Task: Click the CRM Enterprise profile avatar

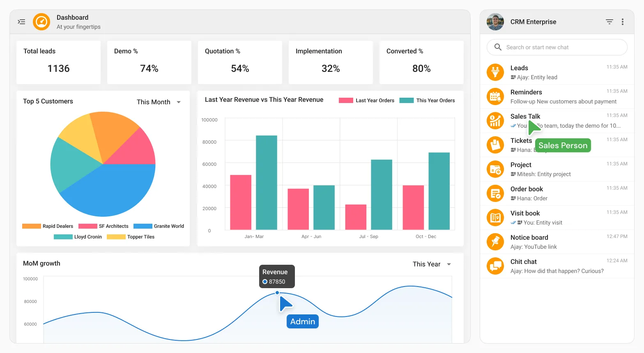Action: pyautogui.click(x=495, y=22)
